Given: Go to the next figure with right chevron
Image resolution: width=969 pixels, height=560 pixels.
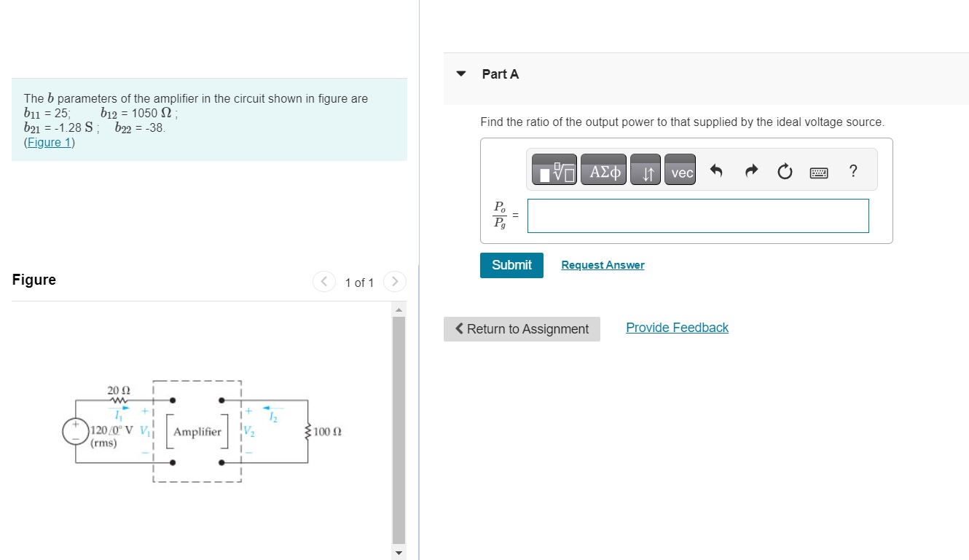Looking at the screenshot, I should (394, 281).
